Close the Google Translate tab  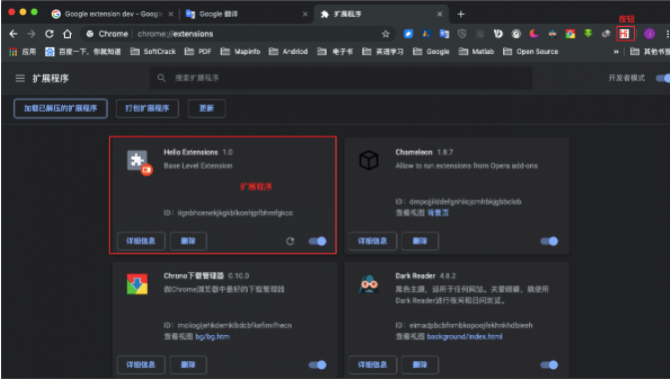[305, 14]
